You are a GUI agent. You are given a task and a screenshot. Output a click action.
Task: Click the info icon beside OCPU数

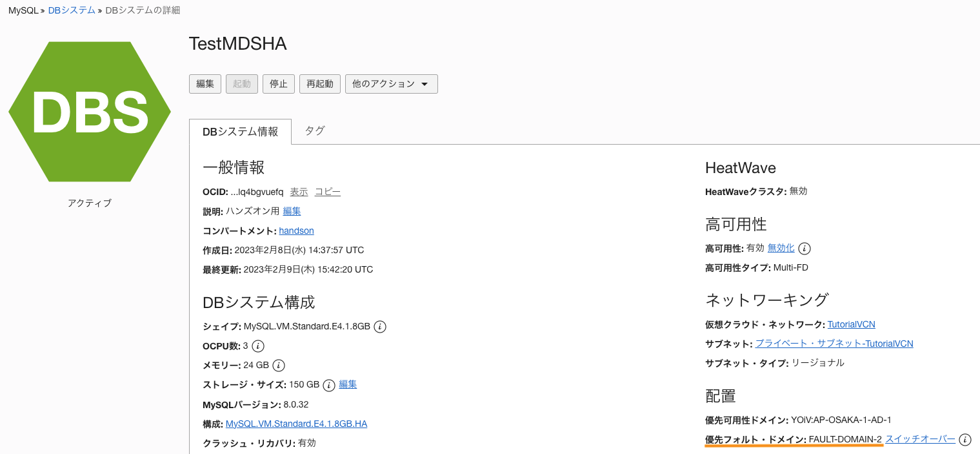pos(258,346)
